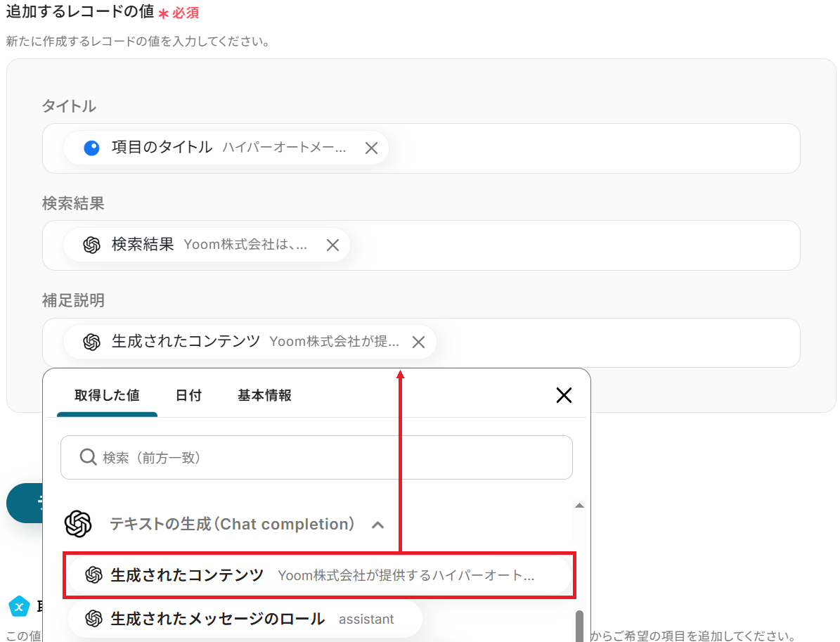Switch to the 取得した値 tab
This screenshot has width=840, height=642.
[x=107, y=395]
